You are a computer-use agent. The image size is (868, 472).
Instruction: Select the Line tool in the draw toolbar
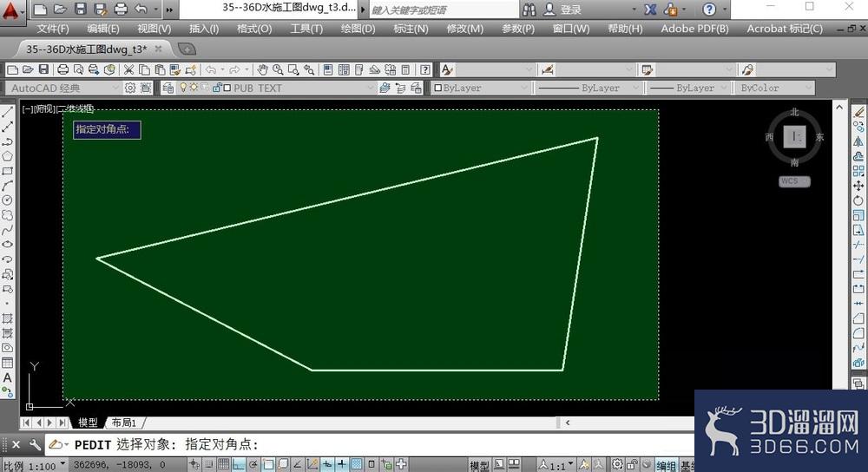click(x=7, y=112)
